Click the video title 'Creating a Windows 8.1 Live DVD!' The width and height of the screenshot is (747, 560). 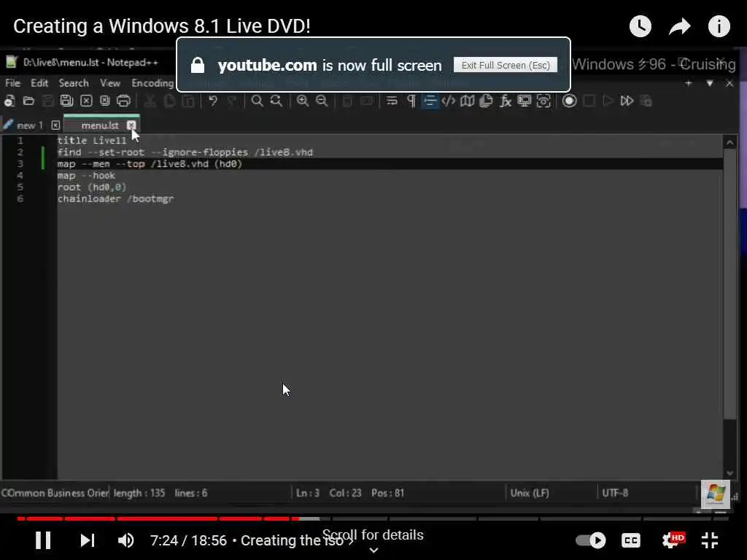point(162,26)
